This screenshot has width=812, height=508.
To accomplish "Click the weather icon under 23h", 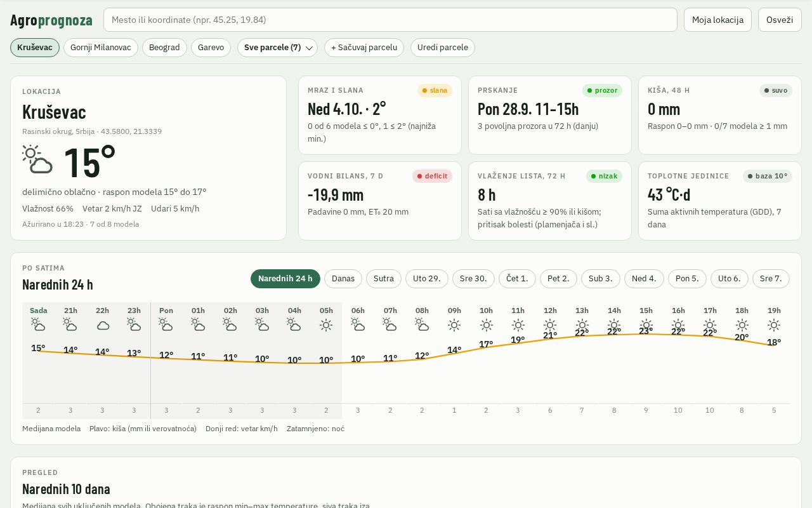I will 134,325.
